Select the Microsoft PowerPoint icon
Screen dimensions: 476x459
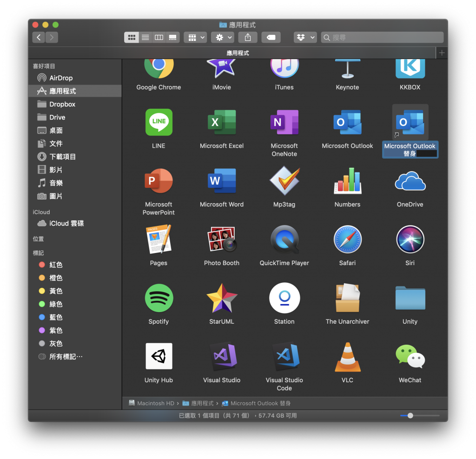(159, 181)
